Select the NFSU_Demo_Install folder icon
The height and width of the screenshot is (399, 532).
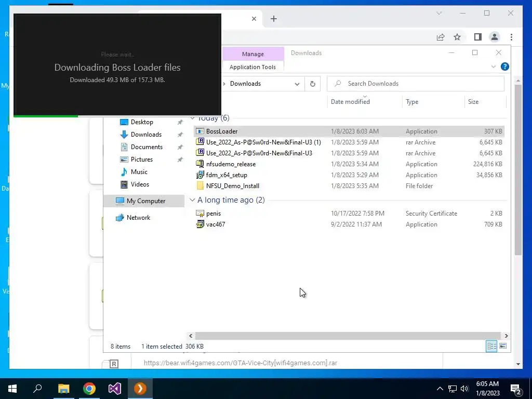(x=200, y=185)
